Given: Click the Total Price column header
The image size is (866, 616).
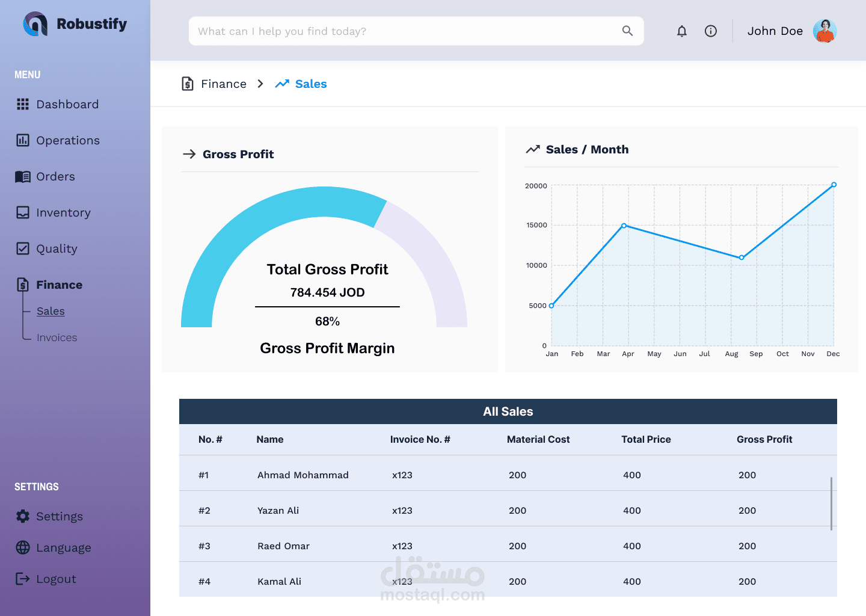Looking at the screenshot, I should [646, 439].
